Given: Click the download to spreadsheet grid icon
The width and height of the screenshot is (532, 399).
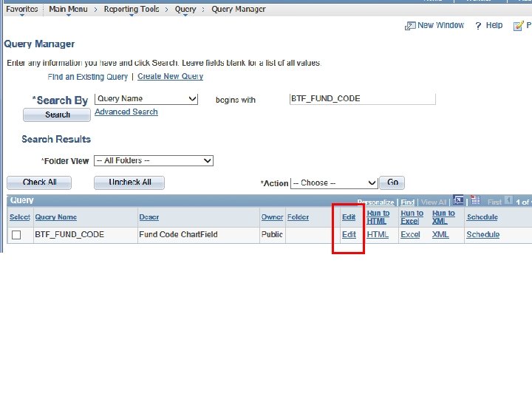Looking at the screenshot, I should point(475,200).
